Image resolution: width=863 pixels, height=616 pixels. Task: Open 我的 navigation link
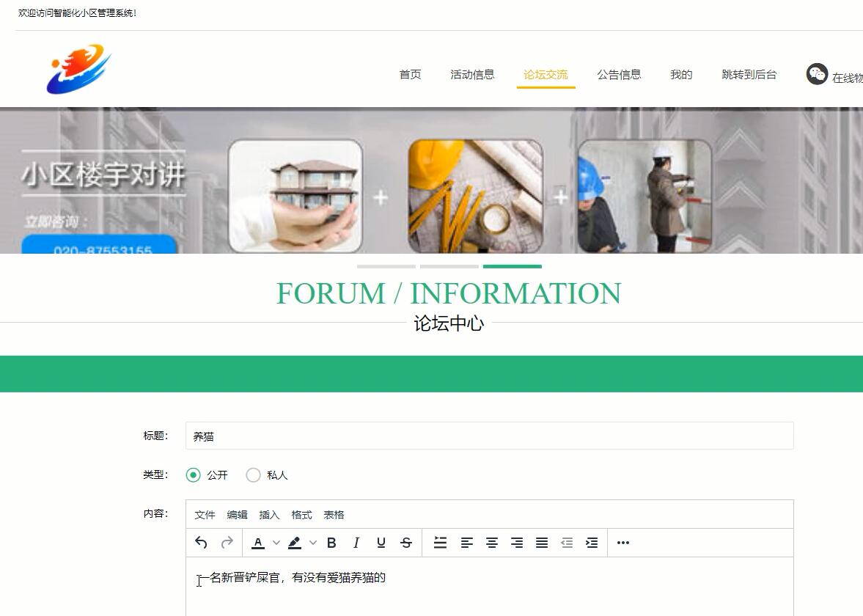point(681,74)
